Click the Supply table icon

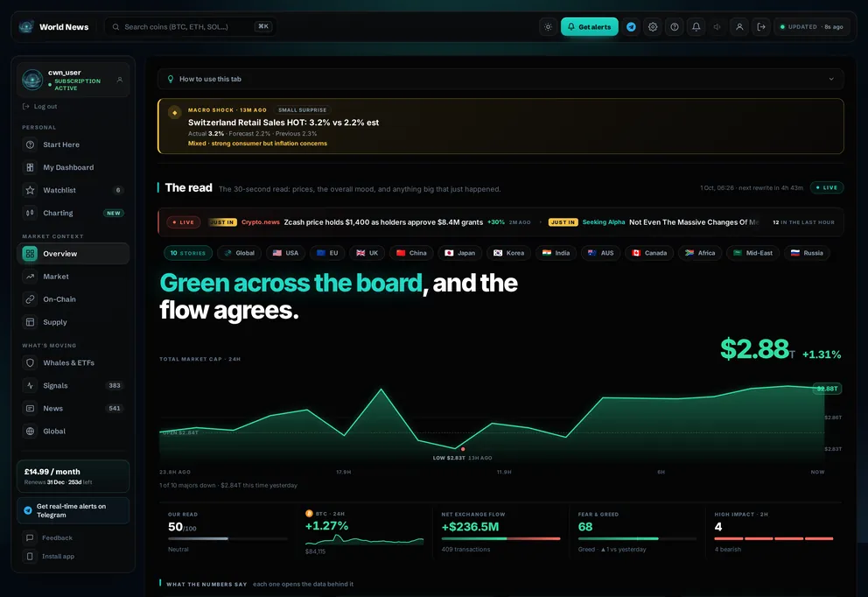click(x=30, y=322)
